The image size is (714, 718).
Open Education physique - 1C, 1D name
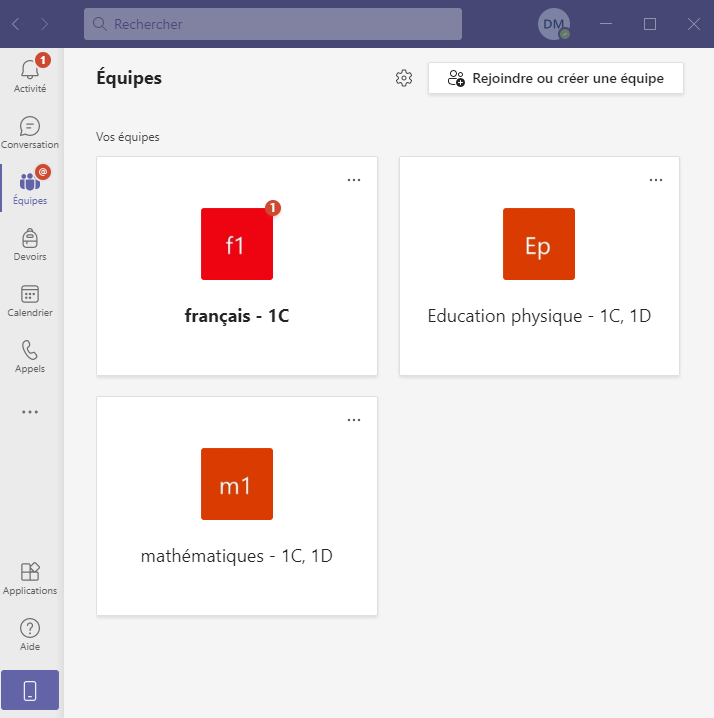(x=539, y=316)
